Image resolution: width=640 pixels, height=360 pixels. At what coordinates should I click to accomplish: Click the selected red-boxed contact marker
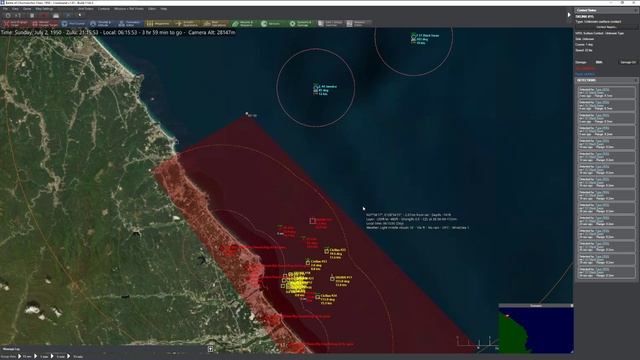coord(312,221)
